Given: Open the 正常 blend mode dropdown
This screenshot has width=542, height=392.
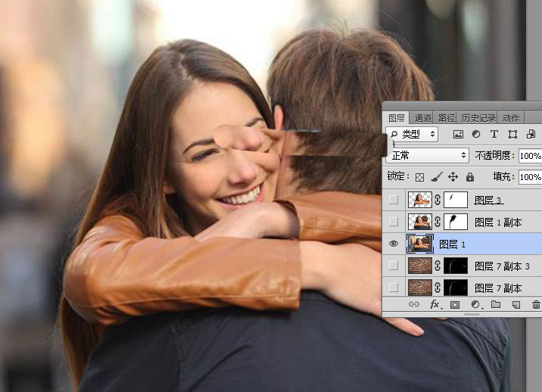Looking at the screenshot, I should pos(428,156).
